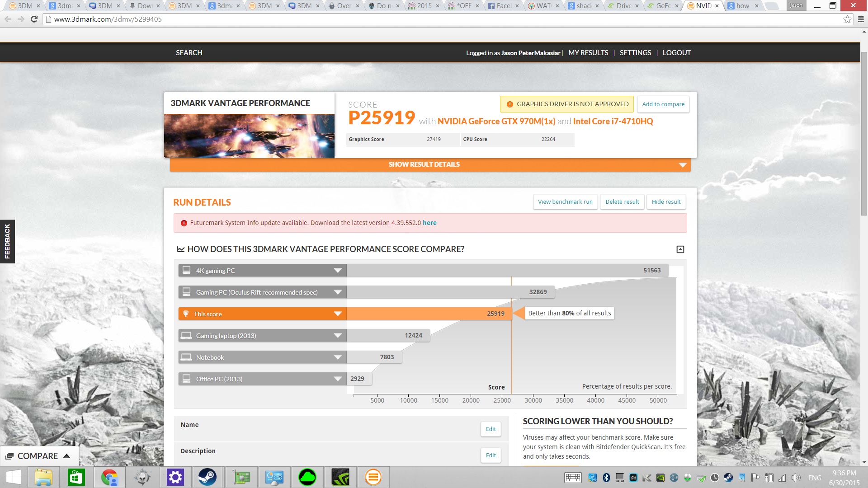Click NVIDIA GeForce GTX 970M link
This screenshot has width=868, height=488.
pos(496,121)
